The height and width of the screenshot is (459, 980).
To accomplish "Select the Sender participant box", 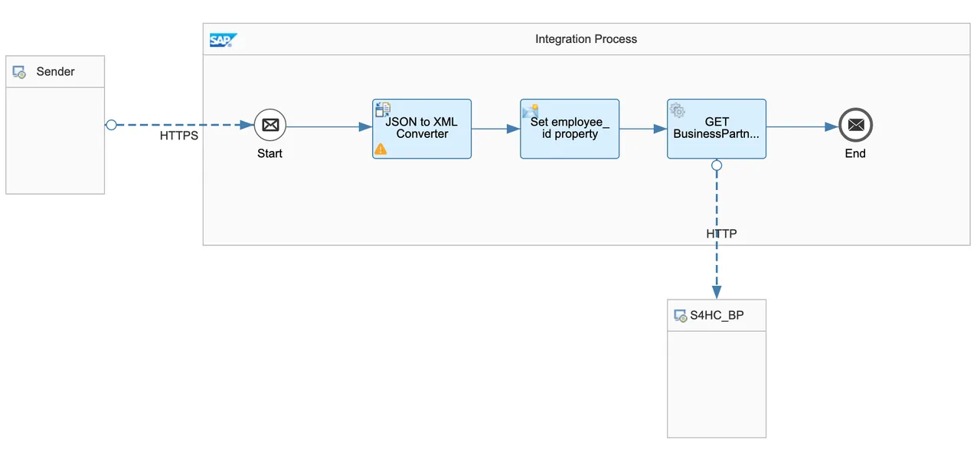I will click(x=55, y=125).
